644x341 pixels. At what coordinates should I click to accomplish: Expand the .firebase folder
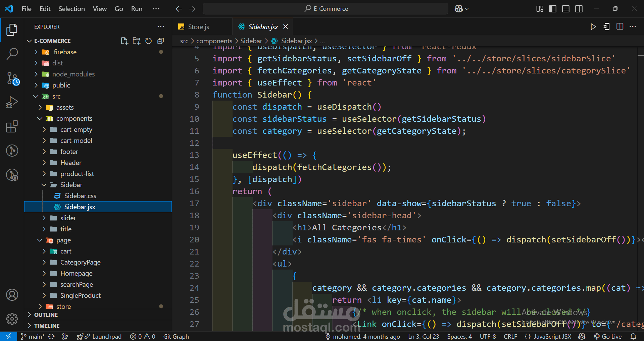98,52
